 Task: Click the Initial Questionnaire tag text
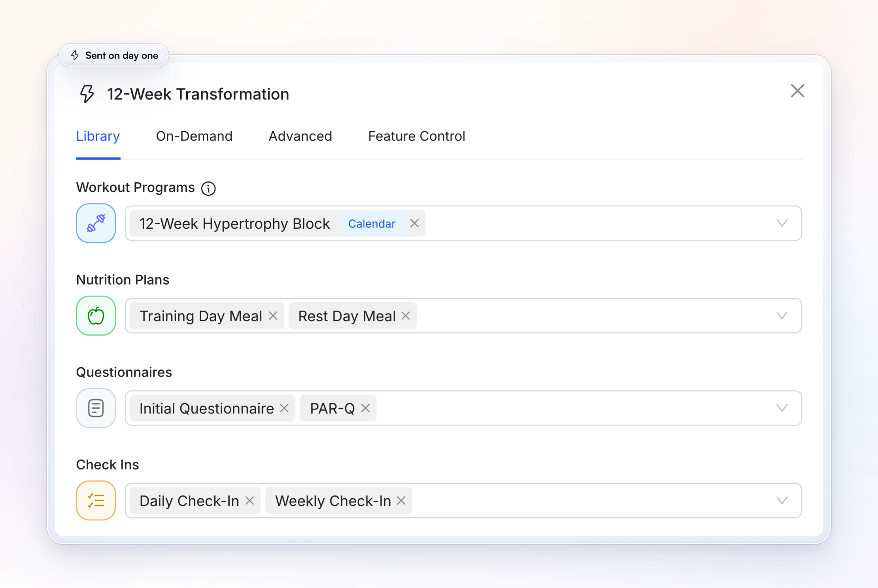click(207, 408)
